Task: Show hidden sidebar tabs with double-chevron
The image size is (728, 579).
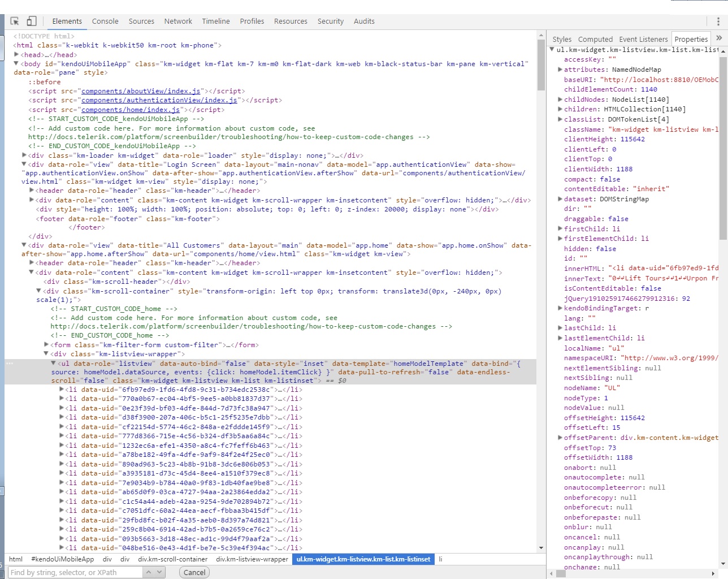Action: (719, 38)
